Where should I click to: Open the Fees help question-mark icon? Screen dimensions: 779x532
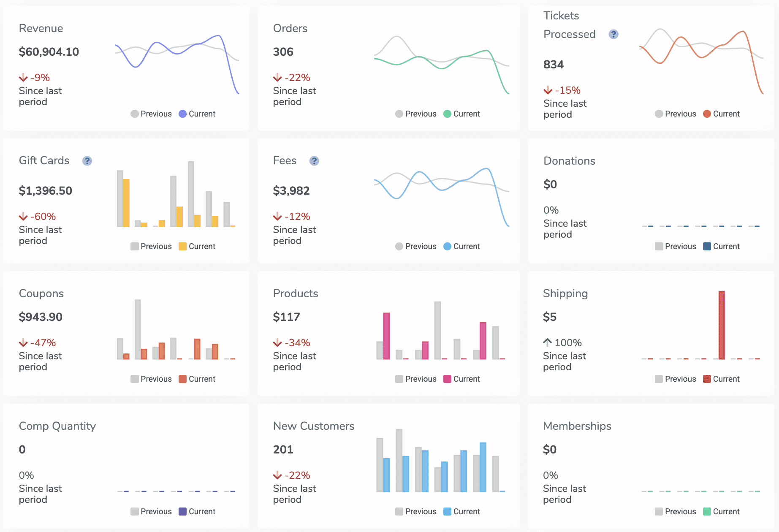(x=314, y=161)
